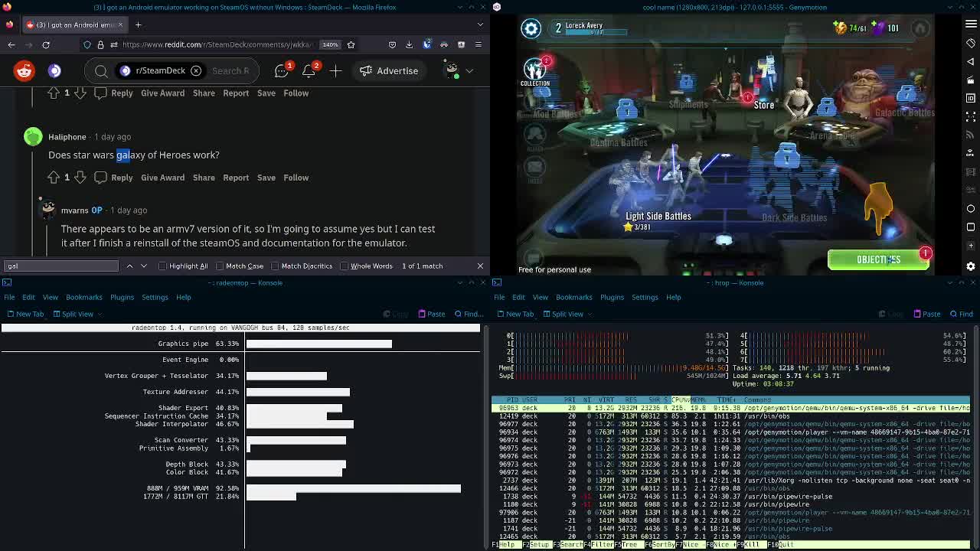The width and height of the screenshot is (980, 551).
Task: Toggle Match Diacritics in find bar
Action: point(302,266)
